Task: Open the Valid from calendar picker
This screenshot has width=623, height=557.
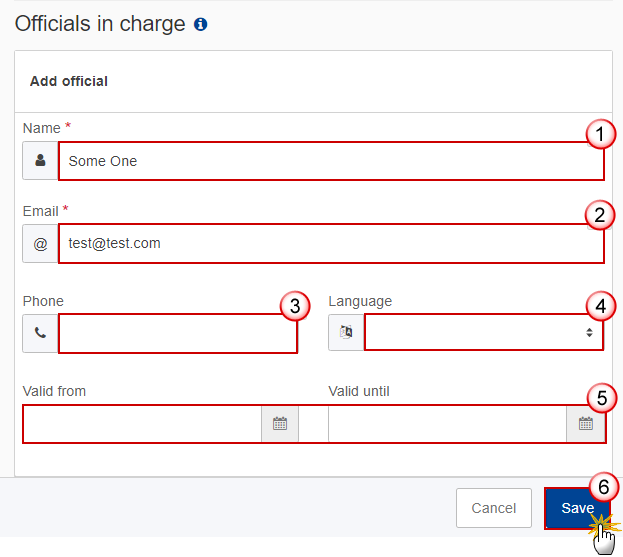Action: coord(280,424)
